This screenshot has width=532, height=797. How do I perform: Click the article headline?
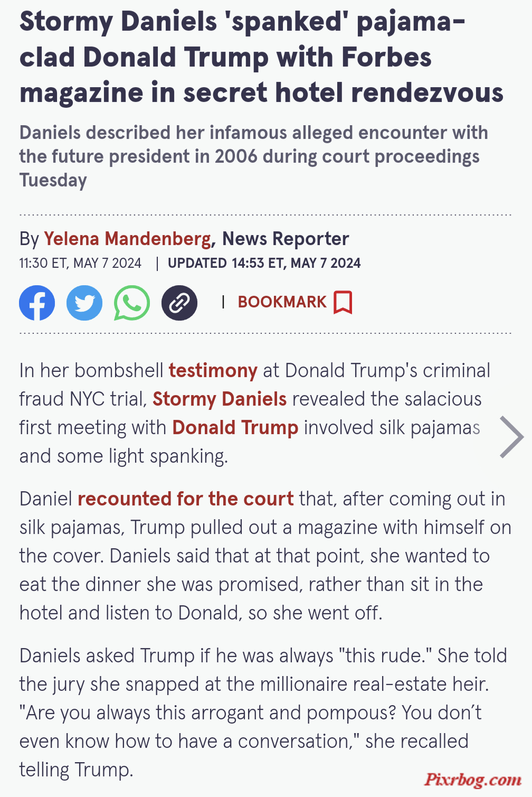click(262, 57)
